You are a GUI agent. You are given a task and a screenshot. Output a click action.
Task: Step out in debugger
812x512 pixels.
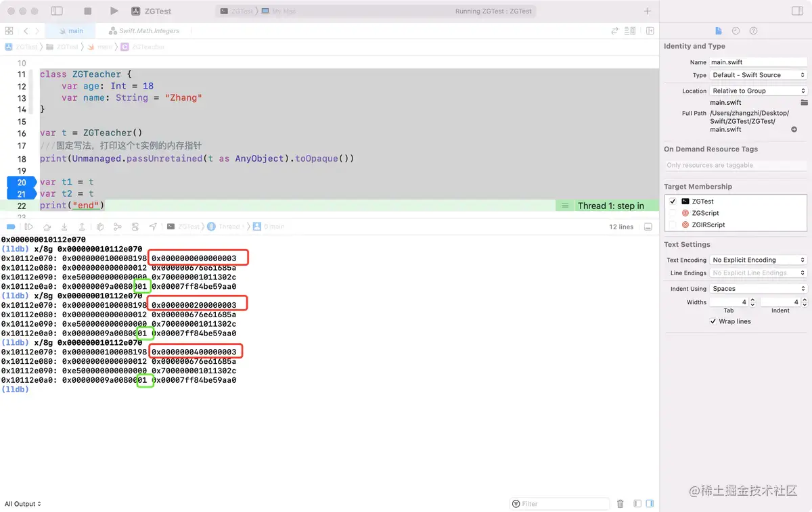[81, 227]
